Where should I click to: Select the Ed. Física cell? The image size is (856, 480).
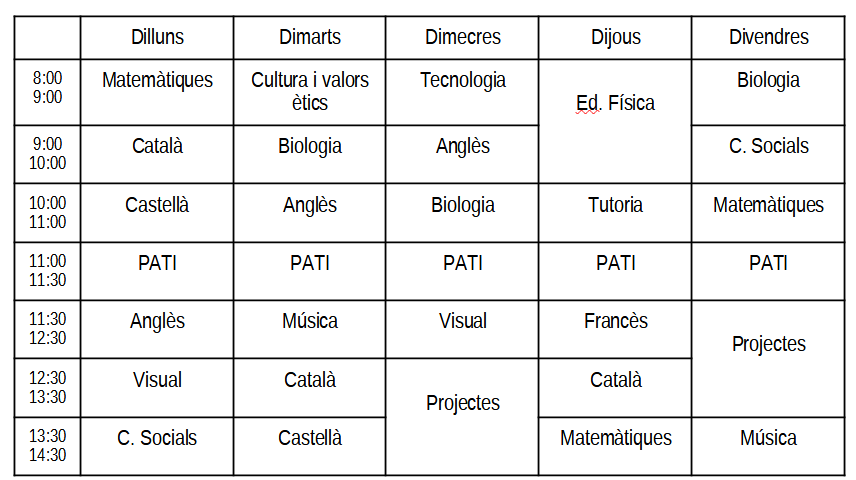click(x=615, y=103)
